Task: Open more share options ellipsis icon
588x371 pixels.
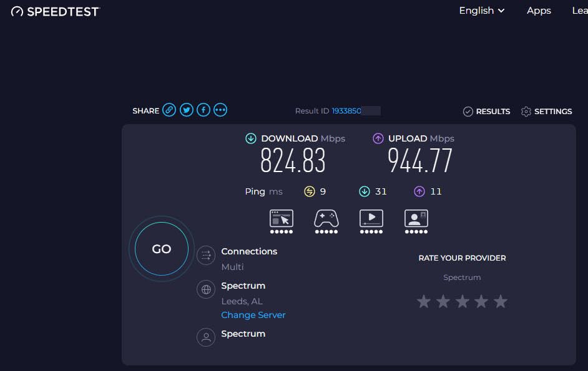Action: [x=220, y=110]
